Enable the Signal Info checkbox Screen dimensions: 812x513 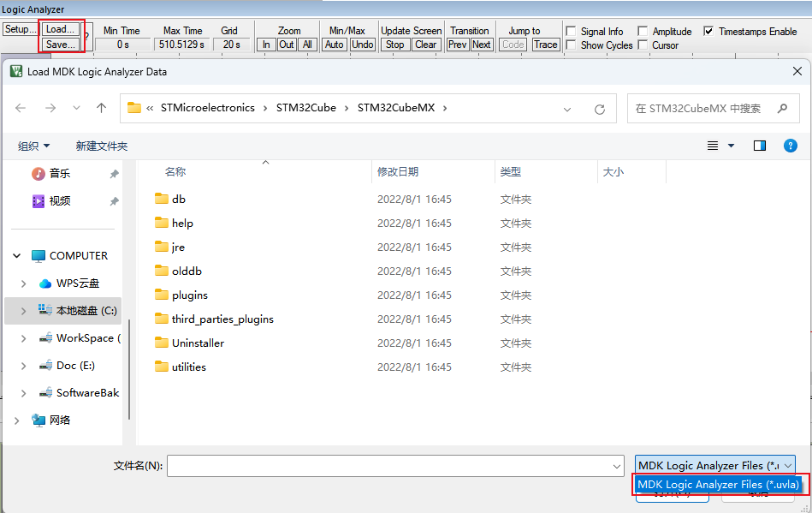click(x=571, y=31)
